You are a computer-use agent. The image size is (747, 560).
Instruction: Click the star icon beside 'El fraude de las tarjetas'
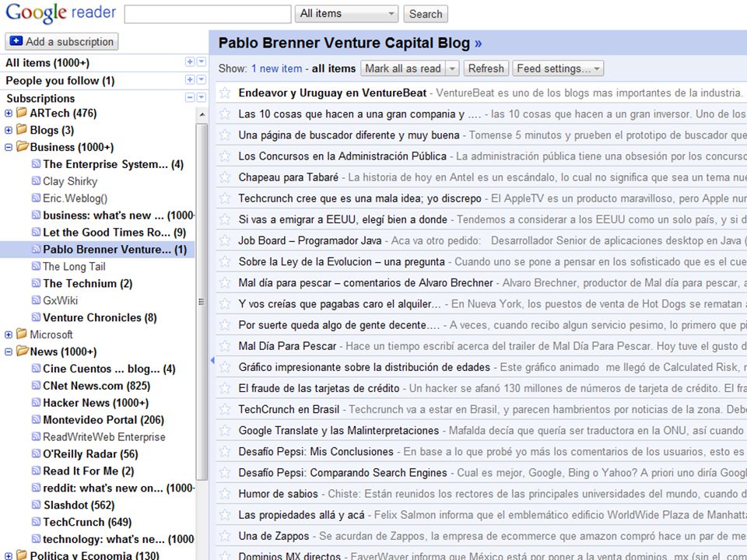pos(225,388)
